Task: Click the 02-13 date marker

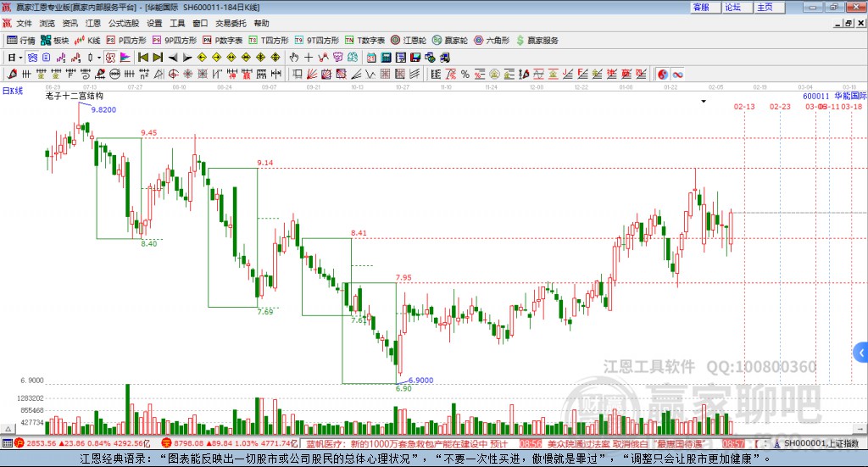Action: 744,106
